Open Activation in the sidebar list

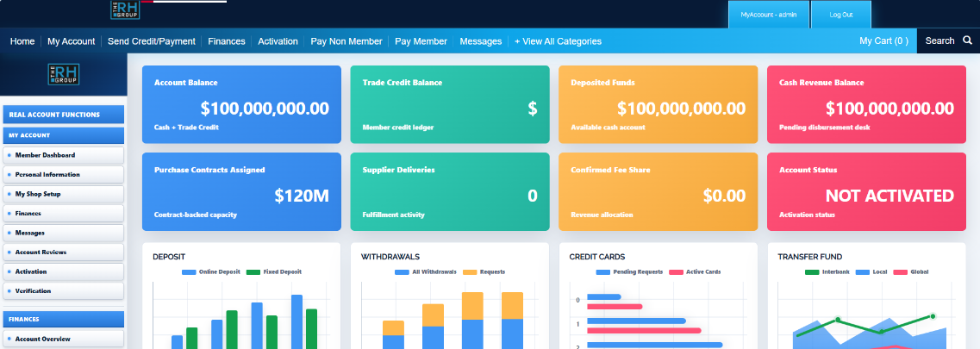pos(63,271)
